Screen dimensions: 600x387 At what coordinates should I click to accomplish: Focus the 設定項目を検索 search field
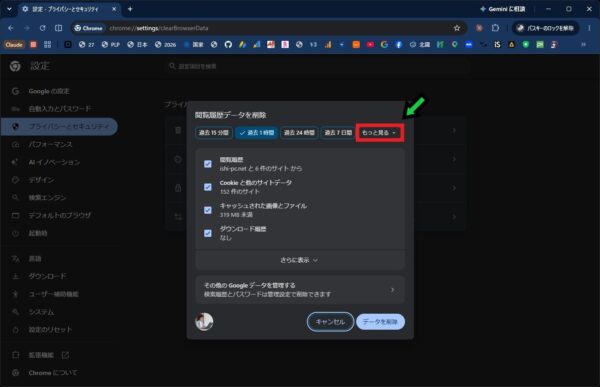point(318,66)
